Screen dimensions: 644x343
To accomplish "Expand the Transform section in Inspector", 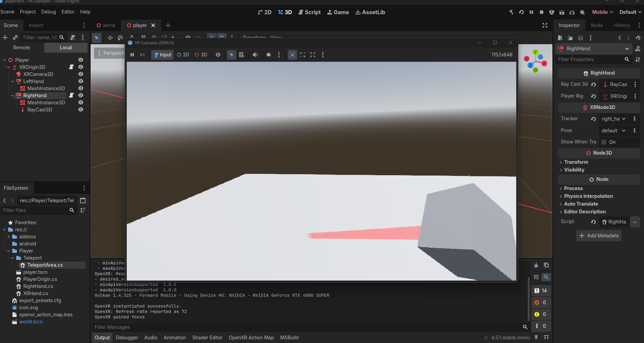I will click(x=576, y=162).
